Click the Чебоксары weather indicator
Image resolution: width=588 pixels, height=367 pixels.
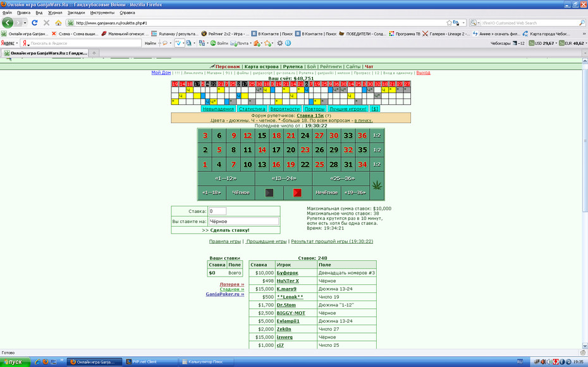coord(507,43)
